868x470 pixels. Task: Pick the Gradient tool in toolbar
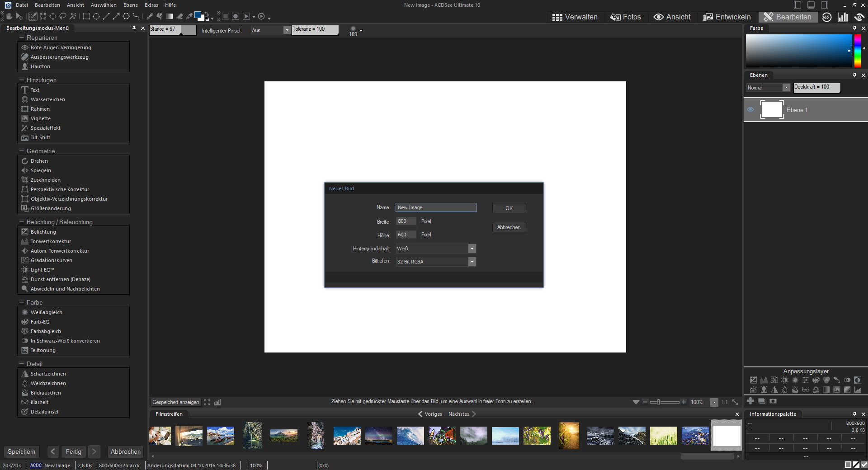click(170, 17)
